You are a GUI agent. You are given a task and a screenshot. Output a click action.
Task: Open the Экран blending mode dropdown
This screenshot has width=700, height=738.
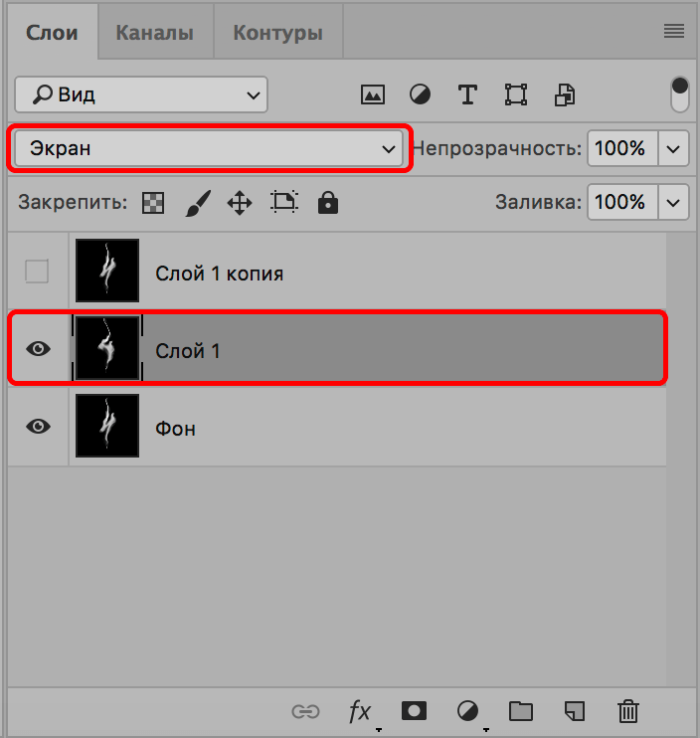209,148
